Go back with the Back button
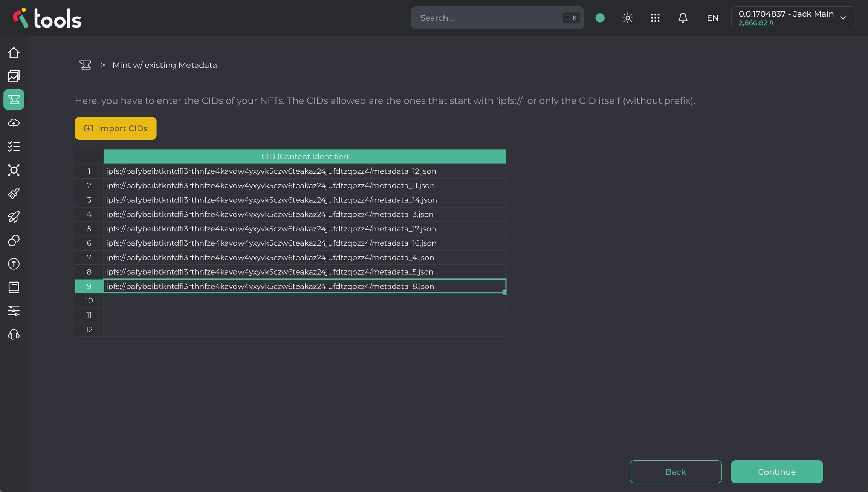This screenshot has width=868, height=492. [675, 472]
